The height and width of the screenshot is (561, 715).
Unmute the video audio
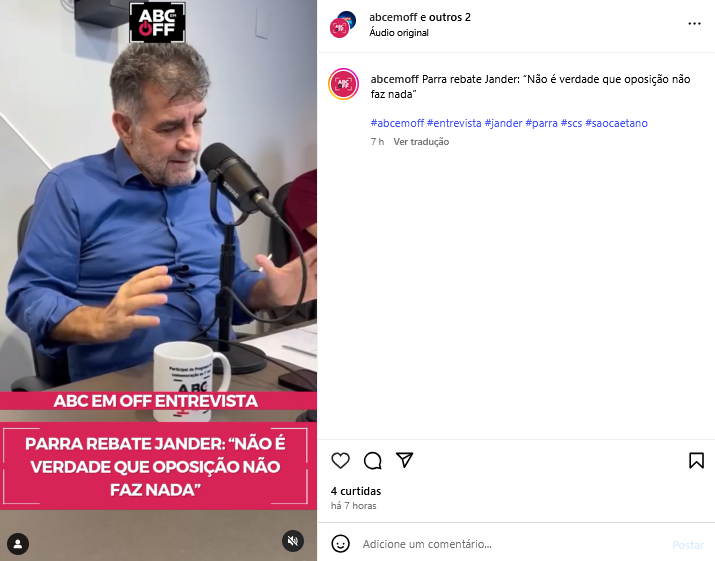[x=293, y=541]
